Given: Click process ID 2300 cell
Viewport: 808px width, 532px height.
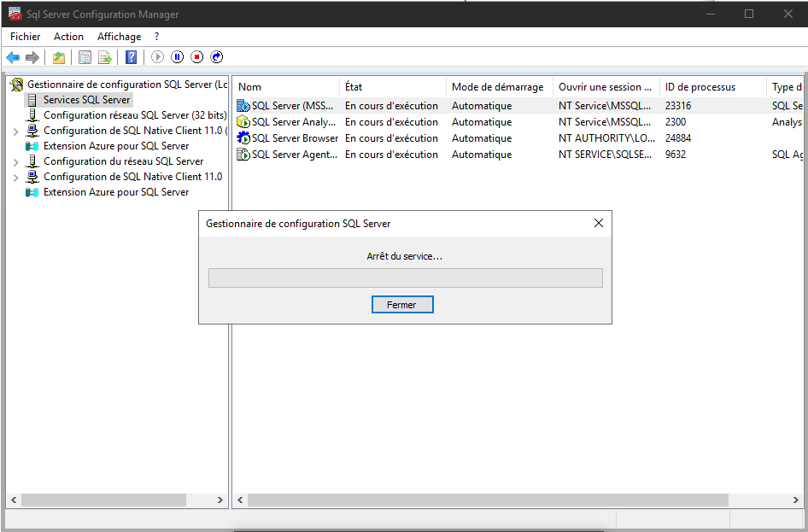Looking at the screenshot, I should (x=676, y=122).
